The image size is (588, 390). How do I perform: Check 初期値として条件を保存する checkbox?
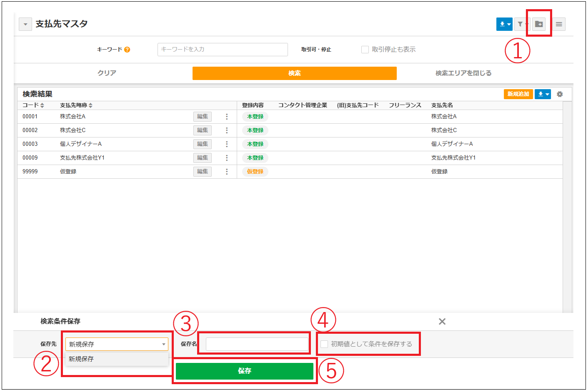coord(324,344)
